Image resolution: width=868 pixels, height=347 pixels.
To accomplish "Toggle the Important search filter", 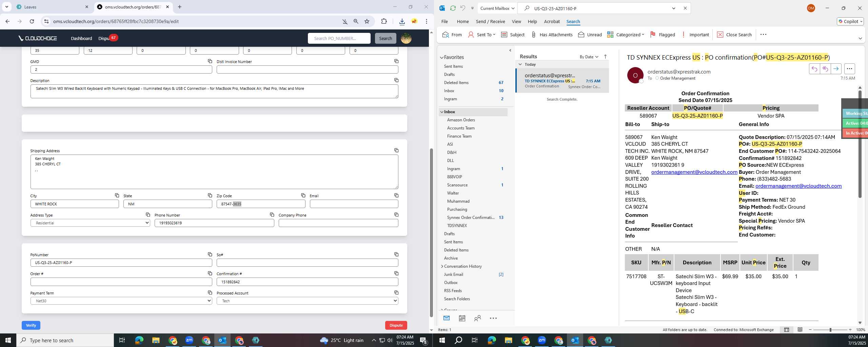I will (695, 35).
